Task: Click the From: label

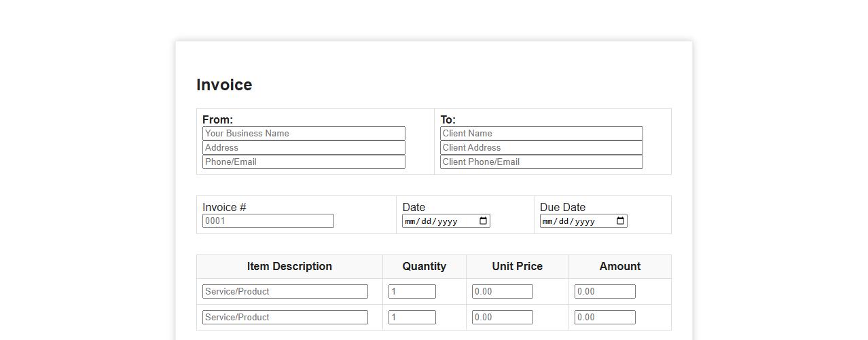Action: point(217,119)
